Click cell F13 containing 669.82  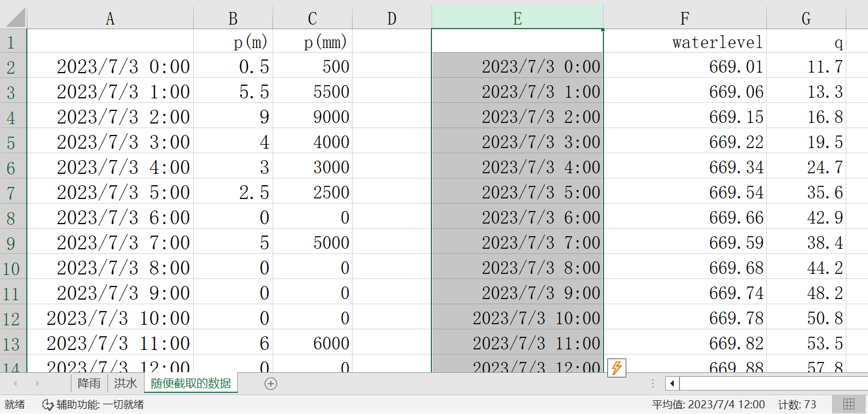point(685,343)
